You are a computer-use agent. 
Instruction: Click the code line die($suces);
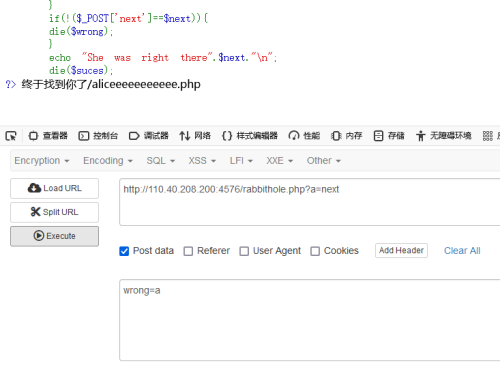[x=81, y=70]
